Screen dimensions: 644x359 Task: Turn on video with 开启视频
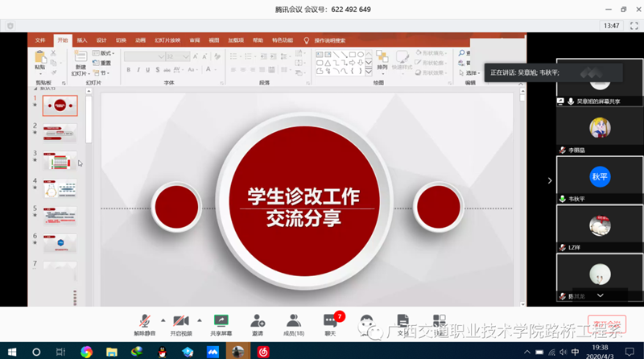[x=181, y=321]
